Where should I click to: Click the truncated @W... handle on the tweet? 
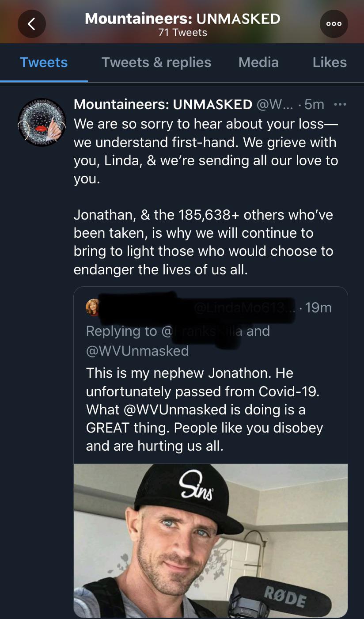pos(274,104)
